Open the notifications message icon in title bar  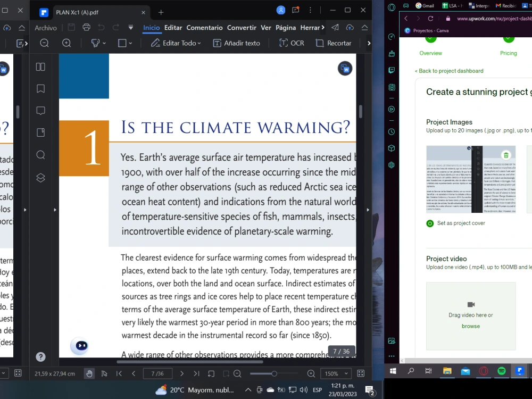(296, 10)
